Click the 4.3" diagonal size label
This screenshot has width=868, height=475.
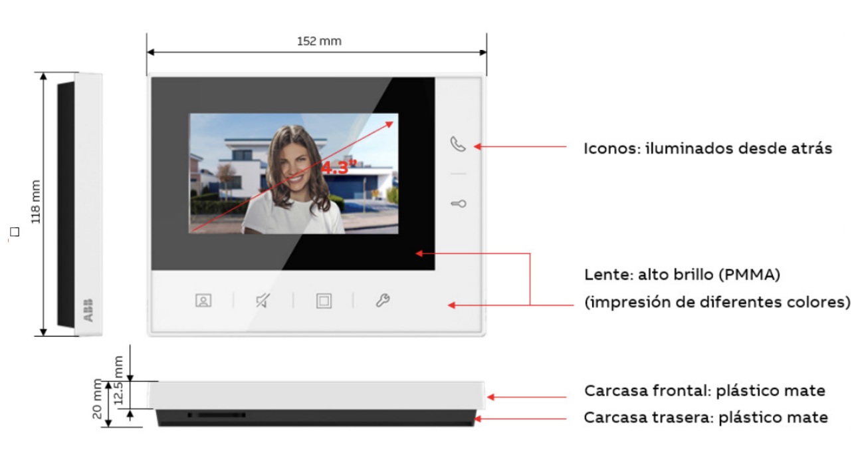click(335, 167)
